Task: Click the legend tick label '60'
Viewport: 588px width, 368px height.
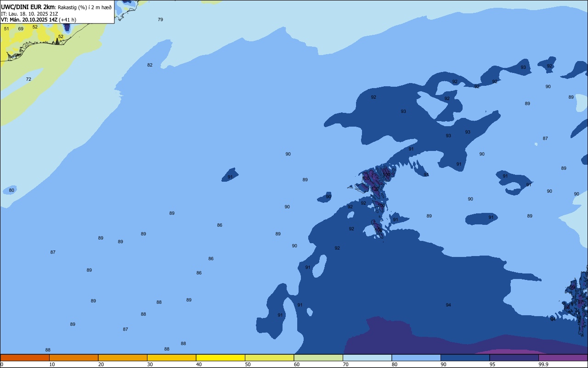Action: 297,364
